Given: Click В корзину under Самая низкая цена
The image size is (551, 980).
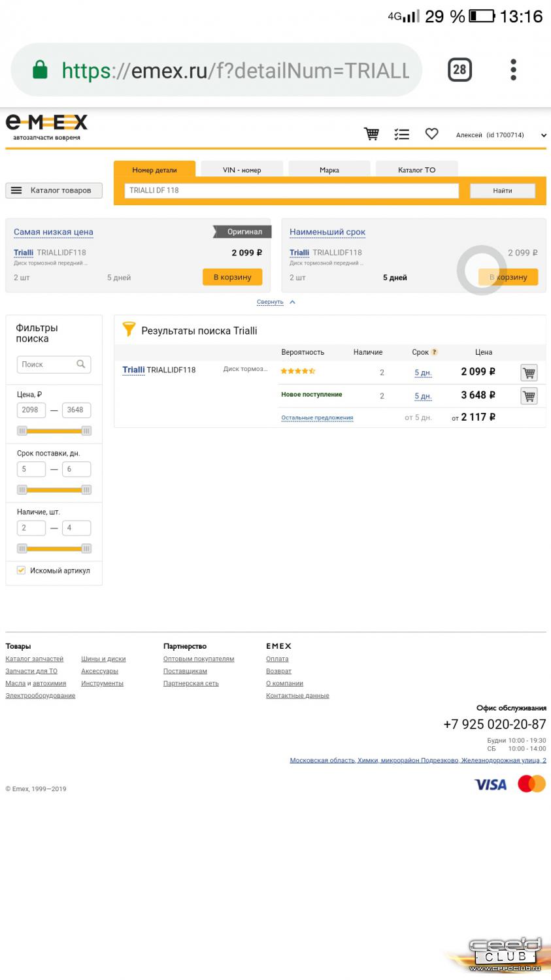Looking at the screenshot, I should 232,277.
